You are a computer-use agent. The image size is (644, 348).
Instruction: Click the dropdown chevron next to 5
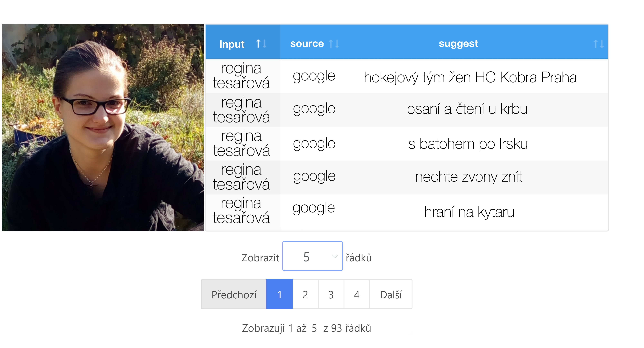pos(335,256)
